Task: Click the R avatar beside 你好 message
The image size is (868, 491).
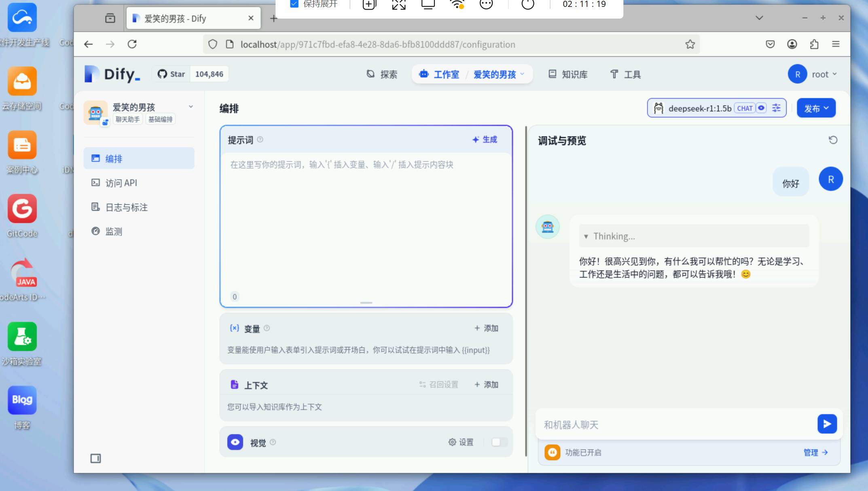Action: click(831, 179)
